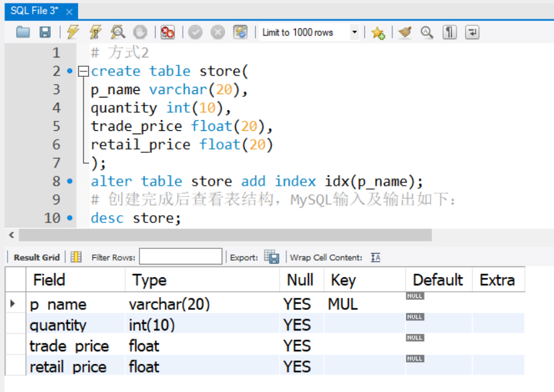This screenshot has height=392, width=554.
Task: Click the left arrow of horizontal scrollbar
Action: pos(11,235)
